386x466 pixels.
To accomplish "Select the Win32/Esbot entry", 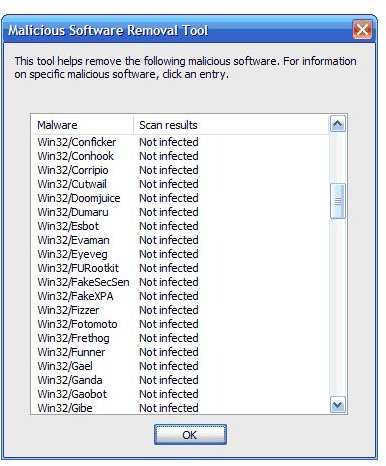I will tap(68, 226).
